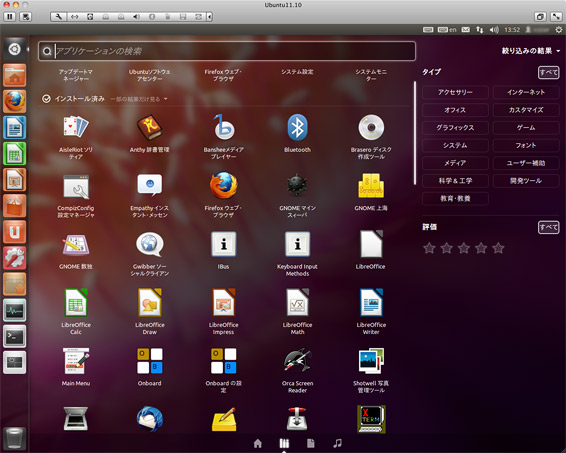Viewport: 566px width, 453px height.
Task: Open システムモニター recent app
Action: [x=371, y=75]
